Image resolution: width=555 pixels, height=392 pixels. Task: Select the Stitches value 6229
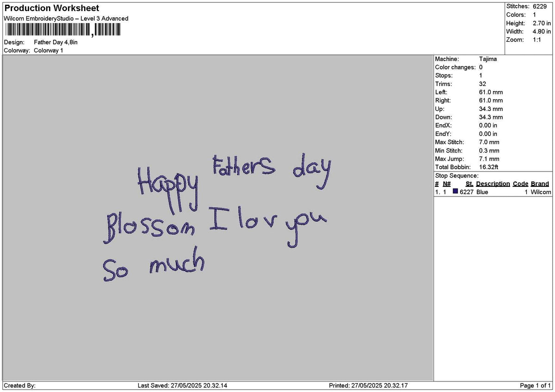[x=540, y=6]
